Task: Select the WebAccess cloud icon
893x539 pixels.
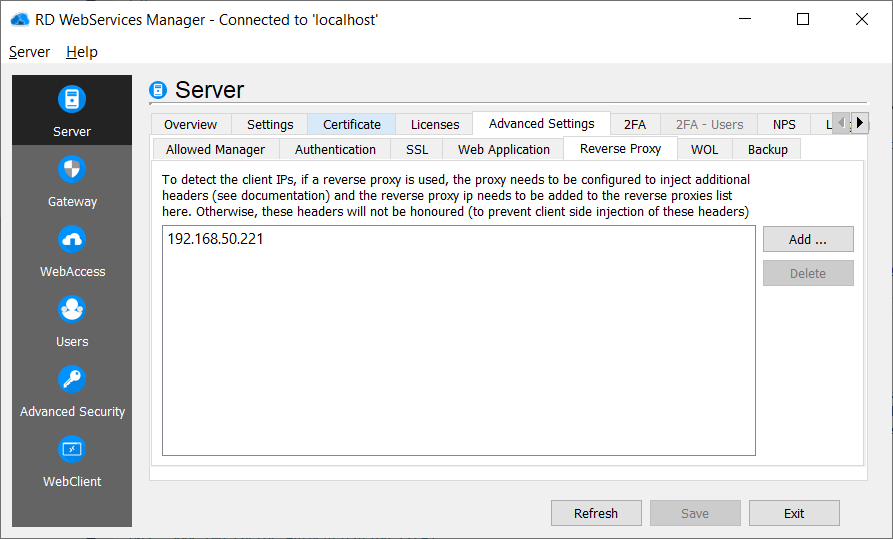Action: pyautogui.click(x=72, y=240)
